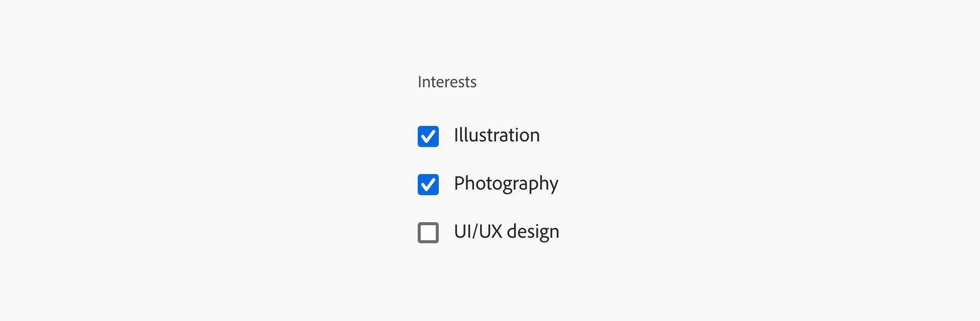
Task: Select the Illustration label text
Action: point(497,135)
